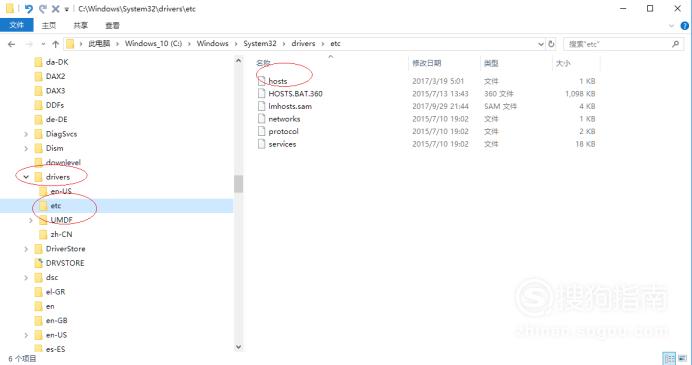Expand the dsc folder node

tap(26, 278)
